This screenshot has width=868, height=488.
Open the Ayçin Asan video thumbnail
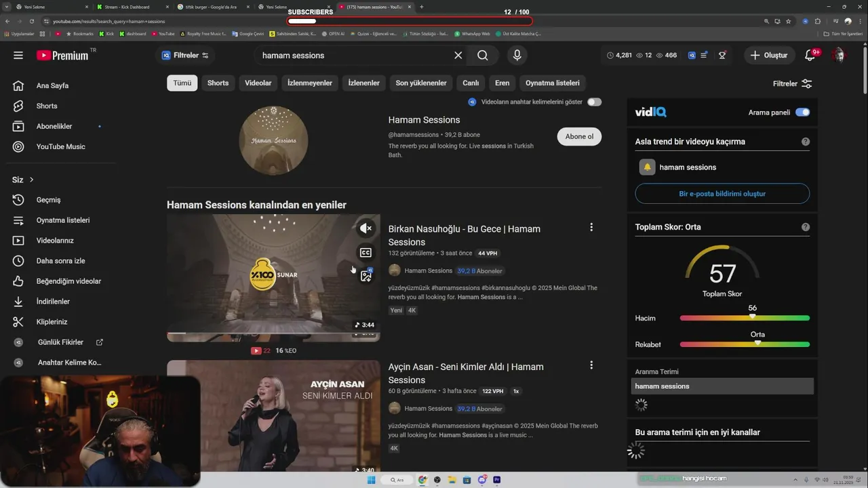pos(274,417)
